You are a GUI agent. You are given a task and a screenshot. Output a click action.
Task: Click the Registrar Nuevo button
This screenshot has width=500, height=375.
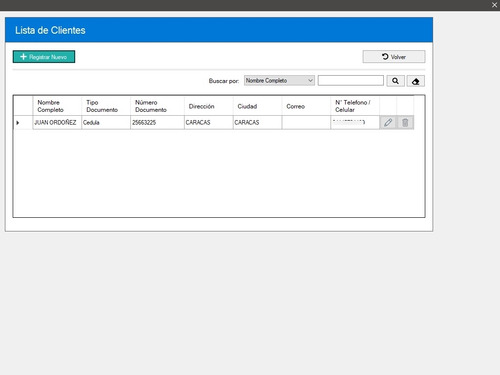(x=44, y=57)
